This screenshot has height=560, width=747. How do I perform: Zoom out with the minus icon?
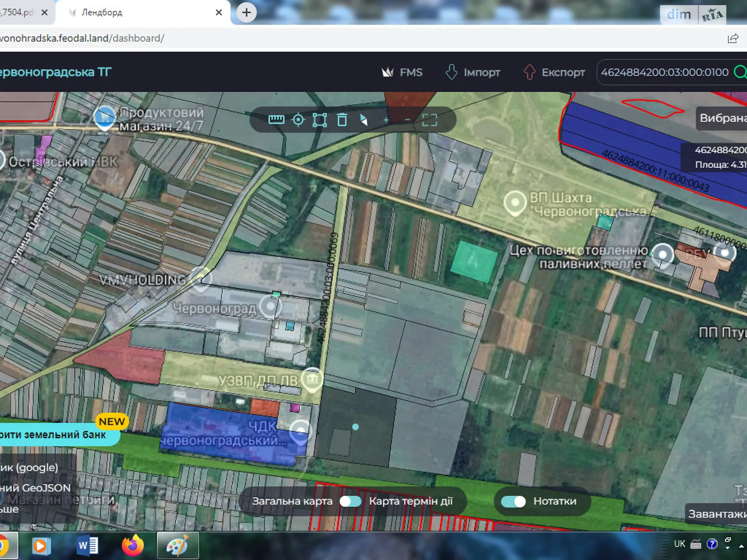click(x=408, y=120)
